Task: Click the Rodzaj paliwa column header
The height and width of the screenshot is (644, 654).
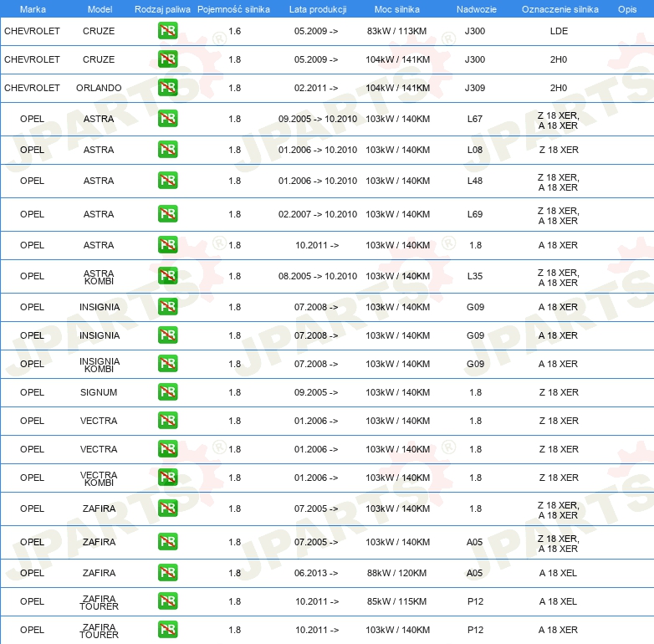Action: pyautogui.click(x=163, y=8)
